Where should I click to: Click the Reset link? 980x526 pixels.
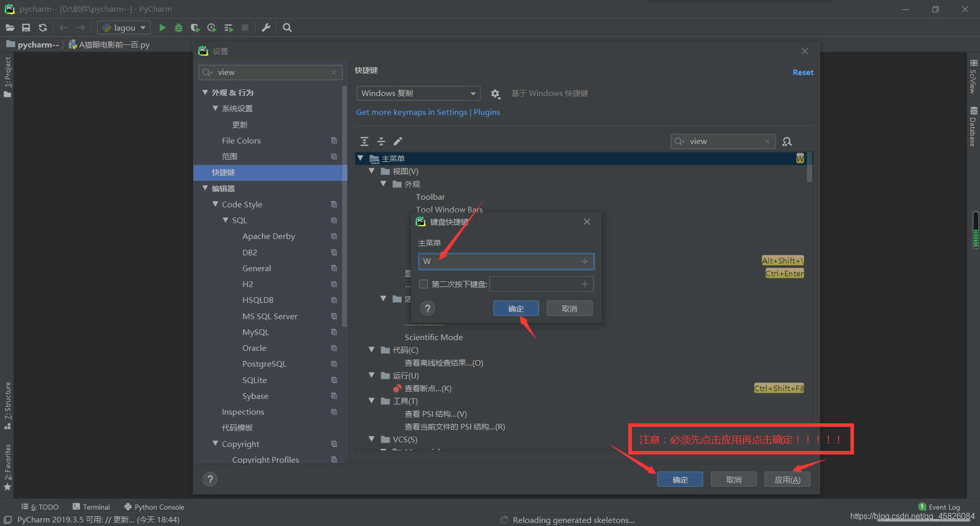pos(803,73)
